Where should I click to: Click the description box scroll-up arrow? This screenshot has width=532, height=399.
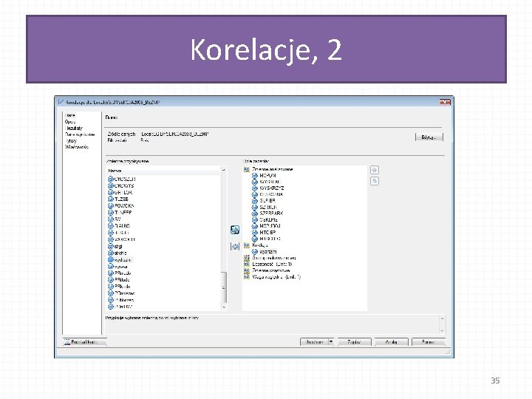pos(442,318)
